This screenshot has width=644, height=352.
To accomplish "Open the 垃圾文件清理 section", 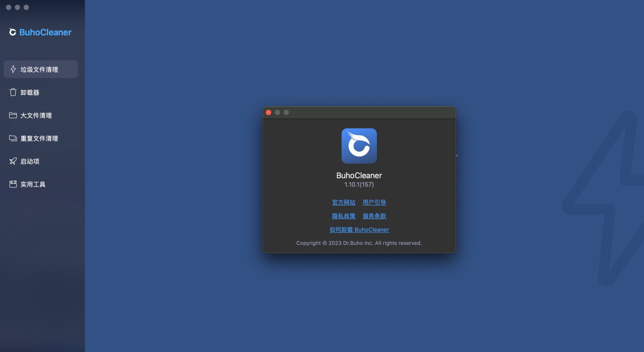I will [41, 69].
